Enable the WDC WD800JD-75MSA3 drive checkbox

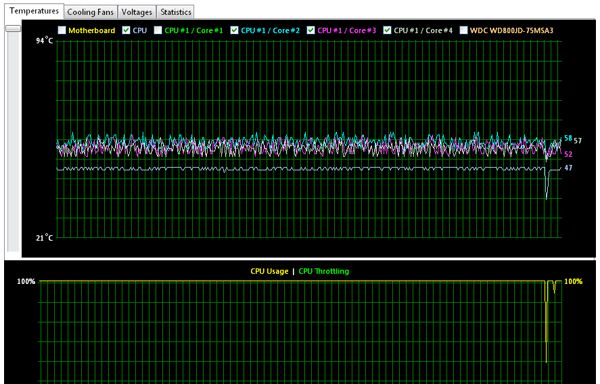pyautogui.click(x=463, y=30)
